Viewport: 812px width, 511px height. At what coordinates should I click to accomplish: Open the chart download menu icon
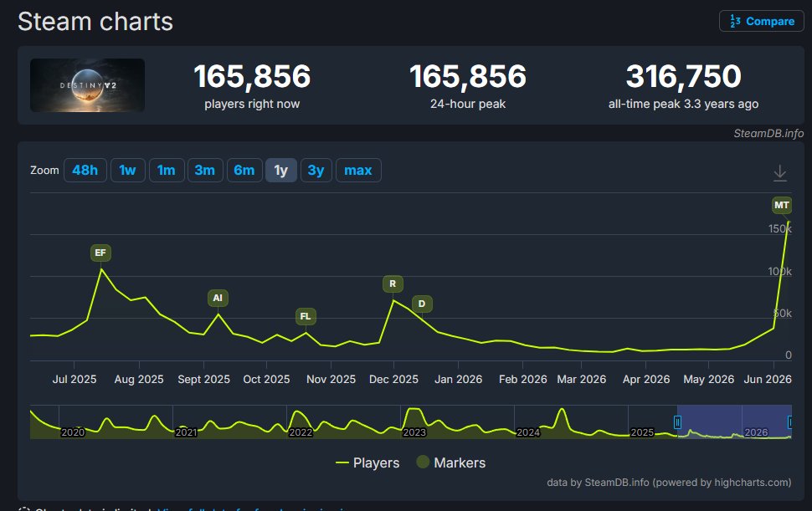point(780,173)
